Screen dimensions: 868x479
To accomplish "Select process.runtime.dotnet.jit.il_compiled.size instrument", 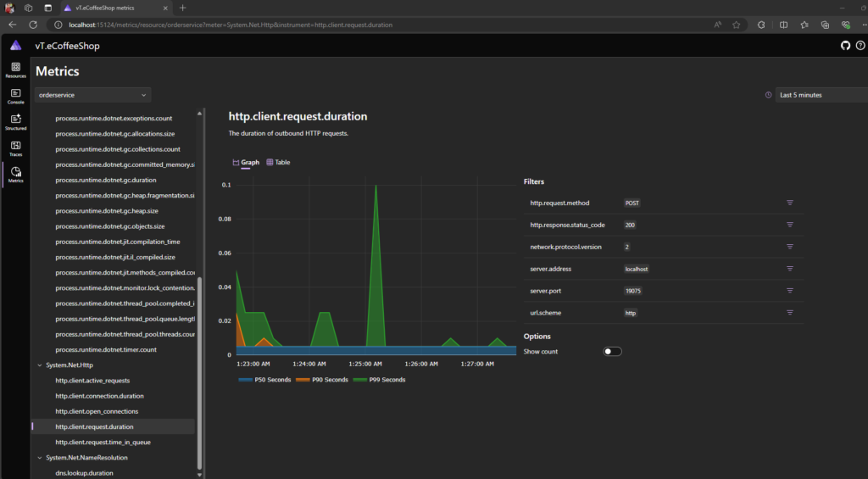I will [x=115, y=258].
